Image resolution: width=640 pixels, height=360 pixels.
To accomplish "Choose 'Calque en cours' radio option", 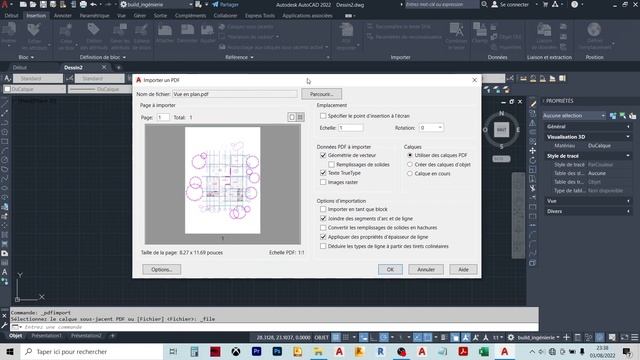I will tap(410, 173).
